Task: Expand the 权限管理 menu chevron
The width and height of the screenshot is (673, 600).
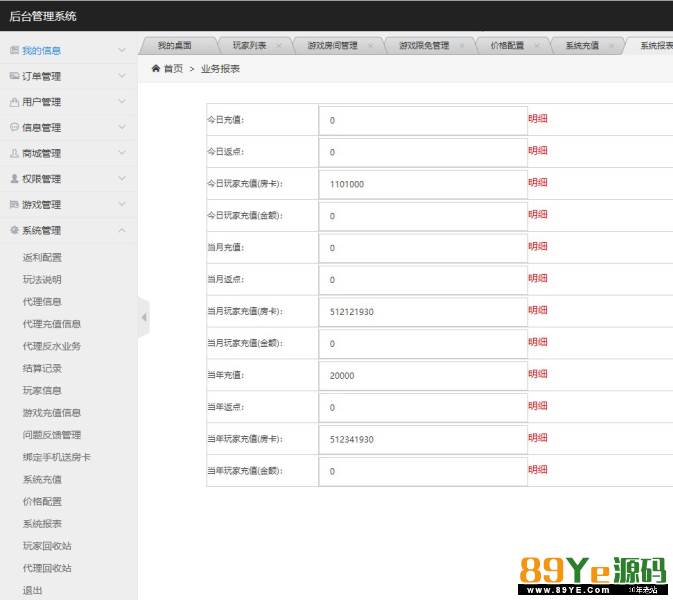Action: pyautogui.click(x=122, y=179)
